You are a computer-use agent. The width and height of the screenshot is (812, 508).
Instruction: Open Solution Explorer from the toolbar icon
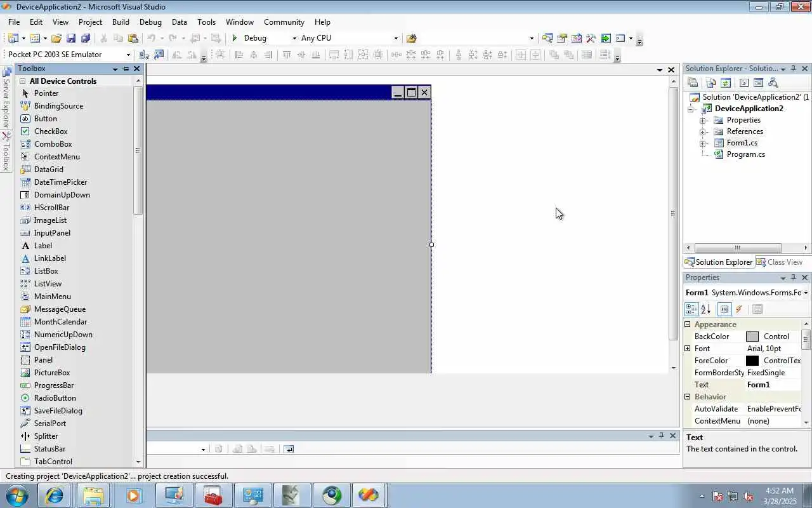(x=547, y=38)
